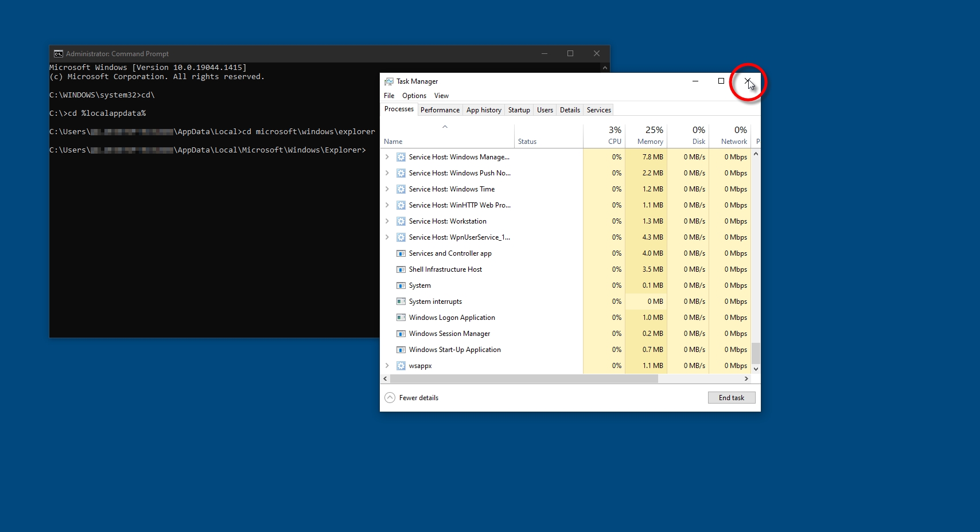Image resolution: width=980 pixels, height=532 pixels.
Task: Click the Shell Infrastructure Host process icon
Action: point(401,269)
